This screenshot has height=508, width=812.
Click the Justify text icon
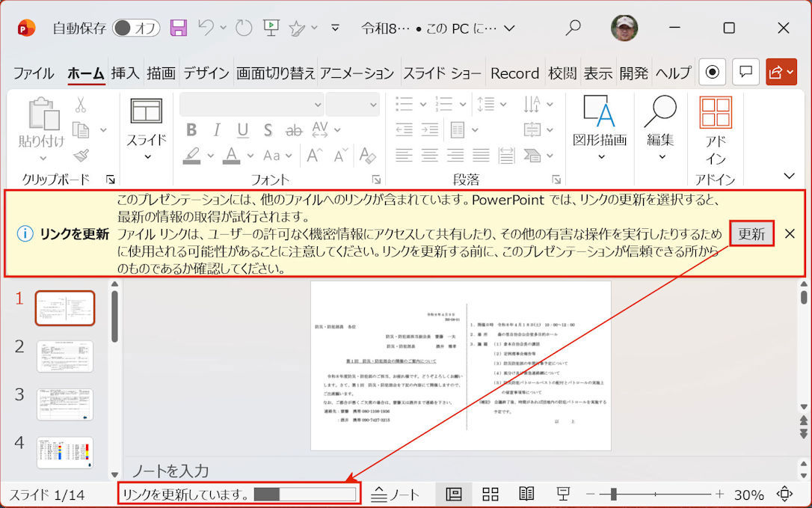[481, 155]
